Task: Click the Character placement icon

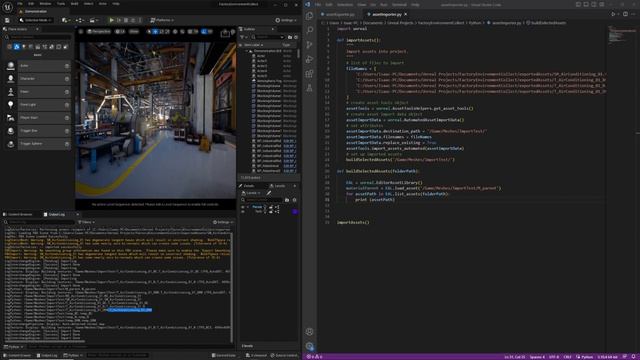Action: (11, 79)
